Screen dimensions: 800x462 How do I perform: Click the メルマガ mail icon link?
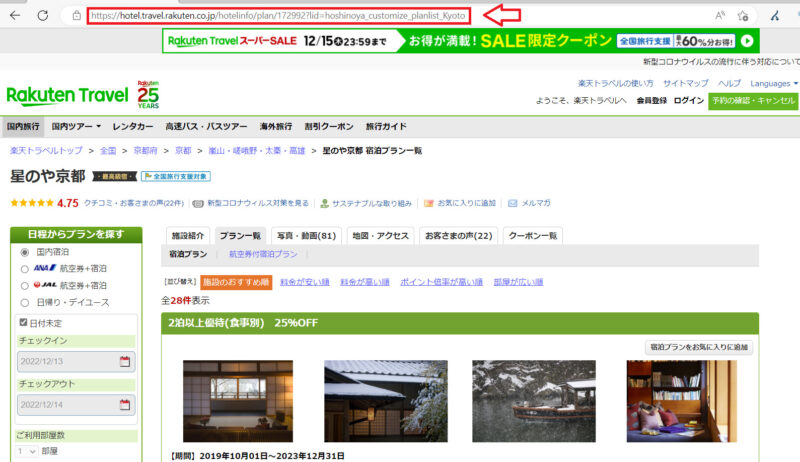529,203
